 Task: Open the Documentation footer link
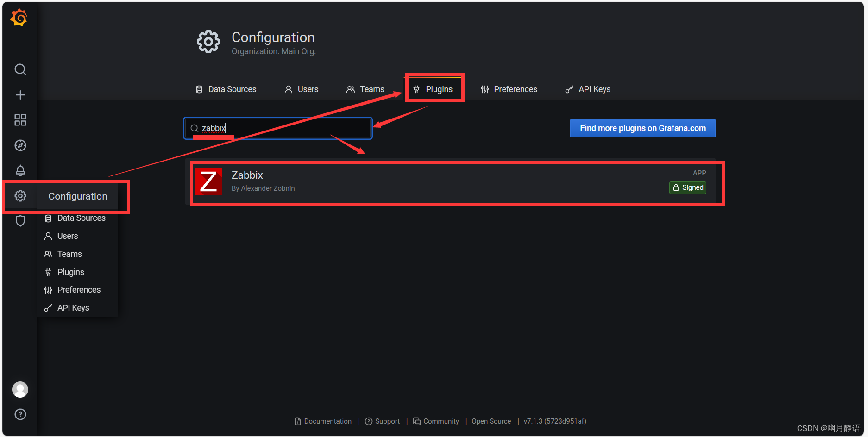click(323, 421)
